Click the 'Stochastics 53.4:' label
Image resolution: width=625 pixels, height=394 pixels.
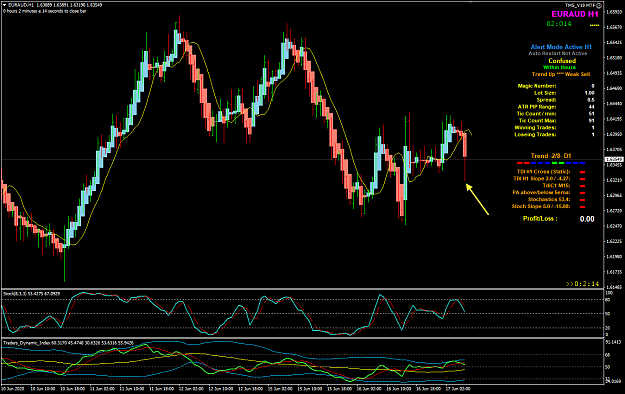pos(549,199)
